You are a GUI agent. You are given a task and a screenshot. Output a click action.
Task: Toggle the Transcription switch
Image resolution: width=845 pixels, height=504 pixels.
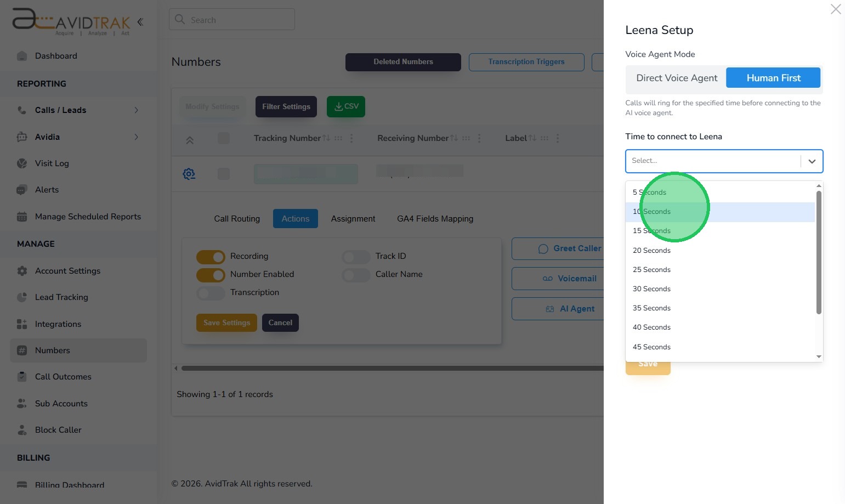(x=211, y=293)
